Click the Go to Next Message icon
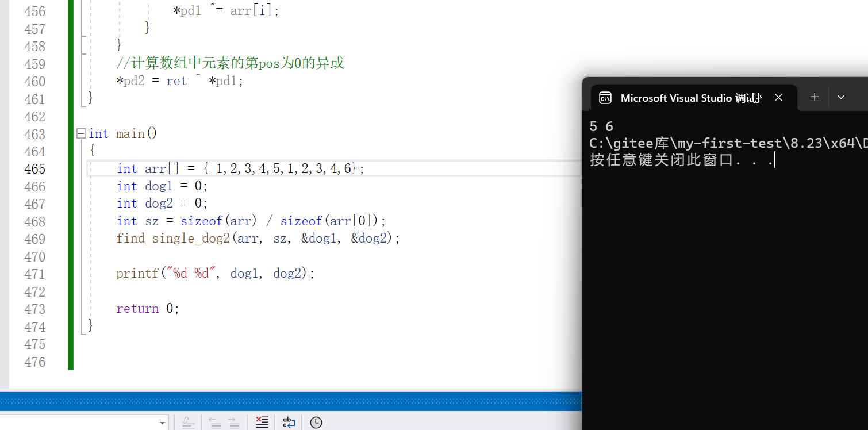Screen dimensions: 868x430 pos(233,423)
